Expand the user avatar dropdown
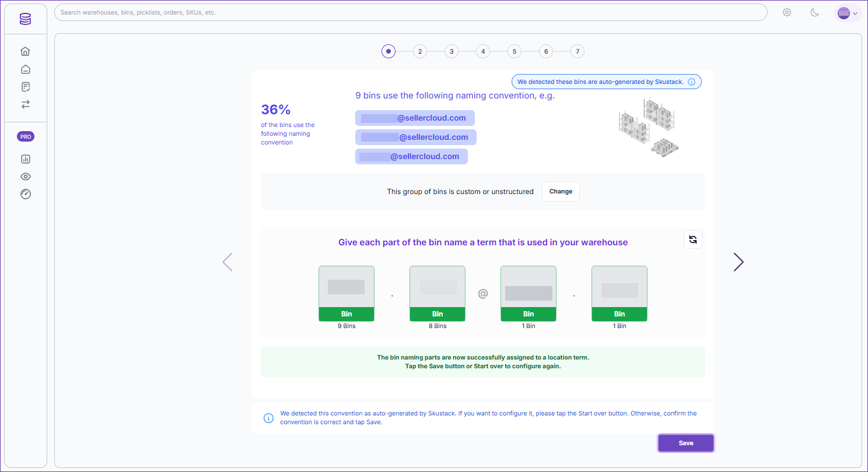Image resolution: width=868 pixels, height=472 pixels. pos(848,13)
